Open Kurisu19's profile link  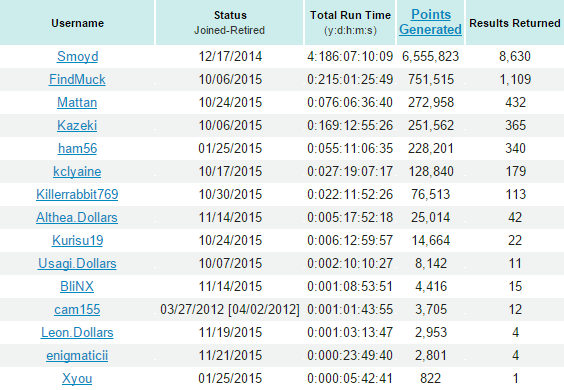click(x=77, y=241)
